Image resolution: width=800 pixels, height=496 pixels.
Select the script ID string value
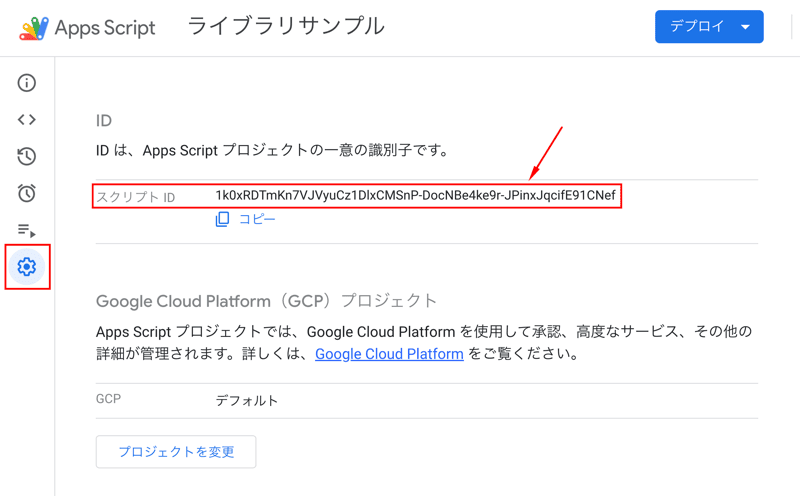pyautogui.click(x=415, y=195)
